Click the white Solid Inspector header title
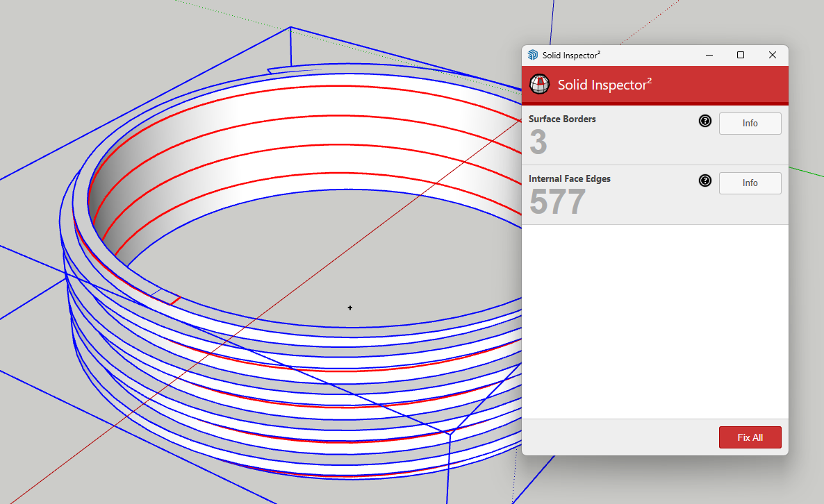The width and height of the screenshot is (824, 504). (604, 85)
